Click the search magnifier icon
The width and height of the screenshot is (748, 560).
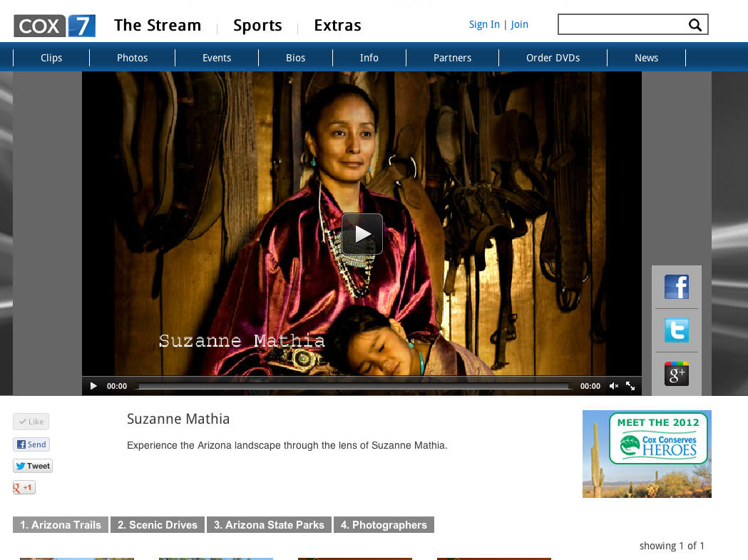695,25
